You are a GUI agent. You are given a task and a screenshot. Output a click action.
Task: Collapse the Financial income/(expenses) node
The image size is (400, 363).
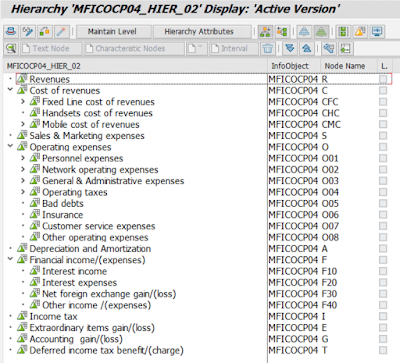pos(10,259)
